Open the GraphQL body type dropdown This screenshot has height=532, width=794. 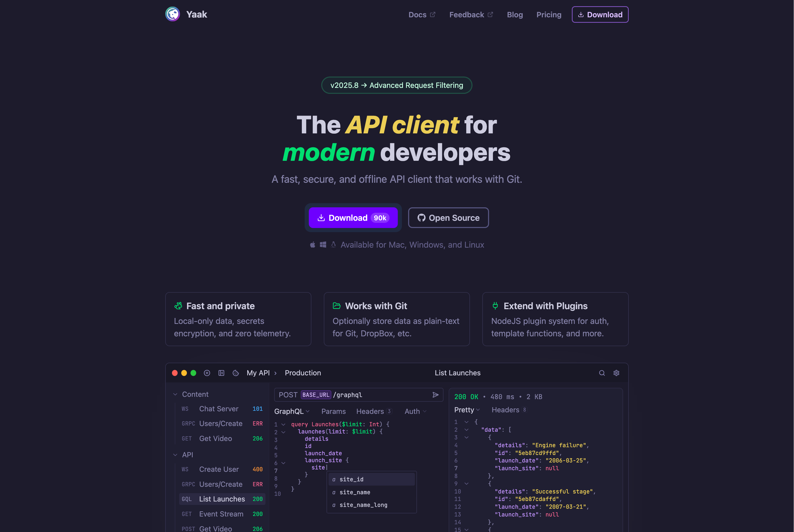(x=291, y=411)
